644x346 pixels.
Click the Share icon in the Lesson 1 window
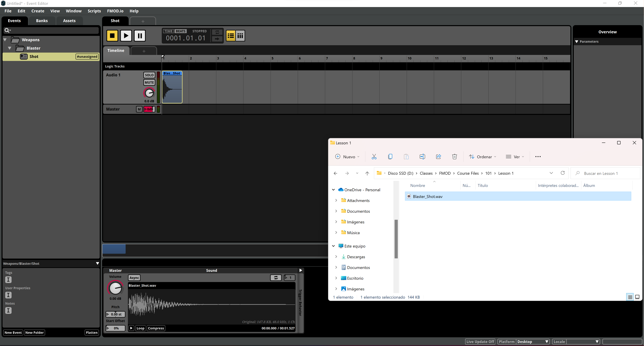(x=438, y=157)
